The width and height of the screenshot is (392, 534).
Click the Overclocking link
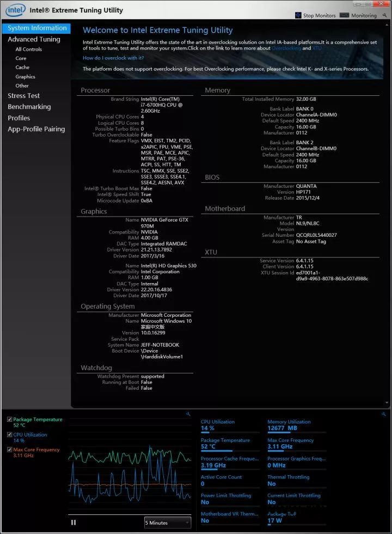point(286,48)
